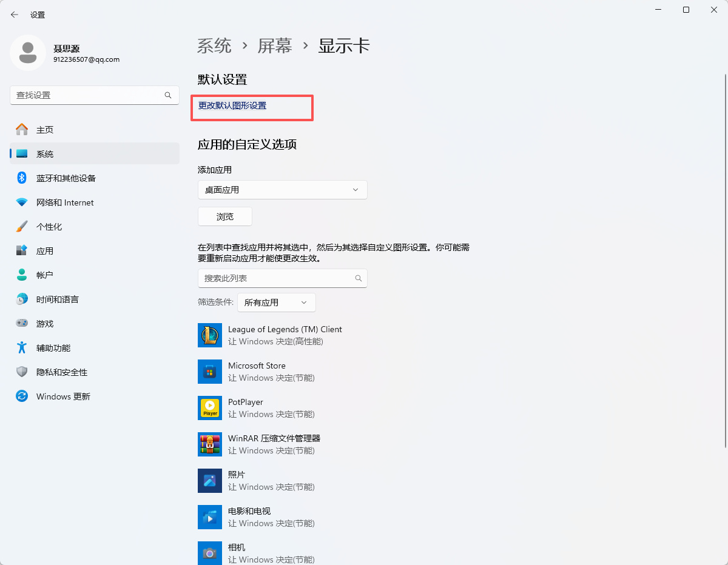Viewport: 728px width, 565px height.
Task: Click the Windows 更新 sync icon
Action: (22, 396)
